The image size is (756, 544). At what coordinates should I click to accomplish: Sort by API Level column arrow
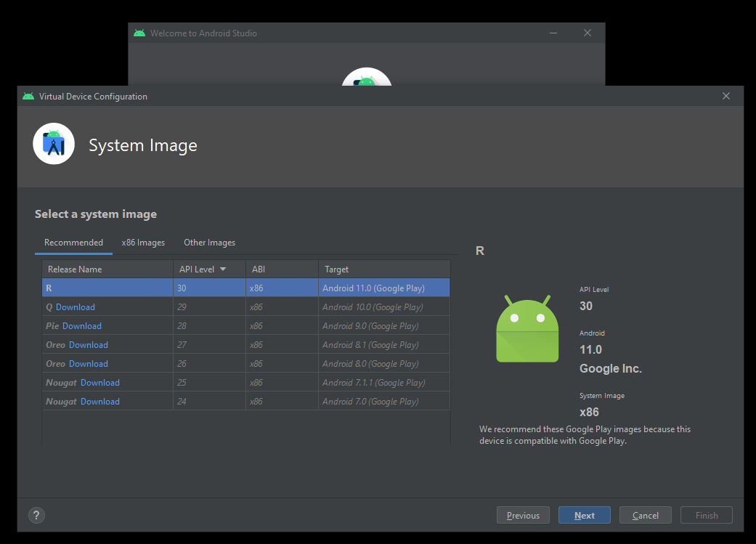(x=223, y=269)
